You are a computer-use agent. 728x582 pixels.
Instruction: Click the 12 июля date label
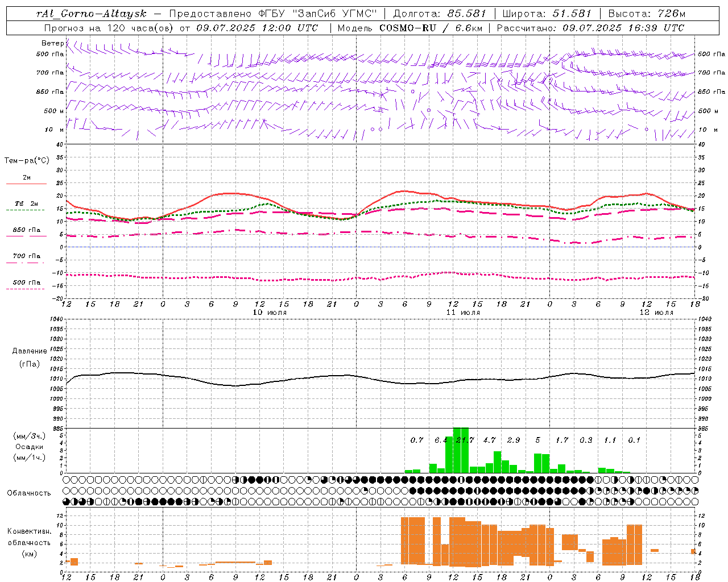pyautogui.click(x=656, y=313)
